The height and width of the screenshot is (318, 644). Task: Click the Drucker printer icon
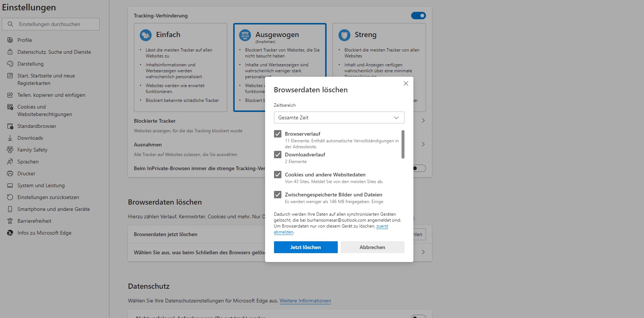tap(10, 173)
